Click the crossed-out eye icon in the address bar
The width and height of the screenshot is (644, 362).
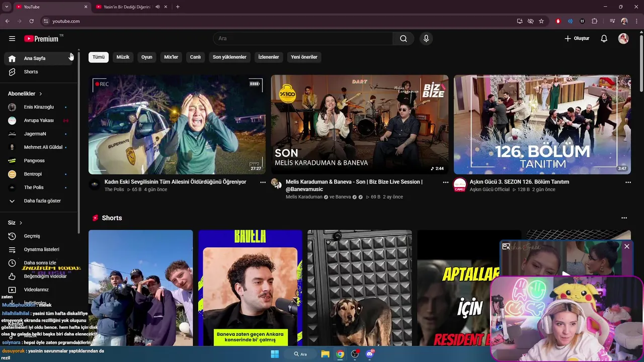[530, 21]
